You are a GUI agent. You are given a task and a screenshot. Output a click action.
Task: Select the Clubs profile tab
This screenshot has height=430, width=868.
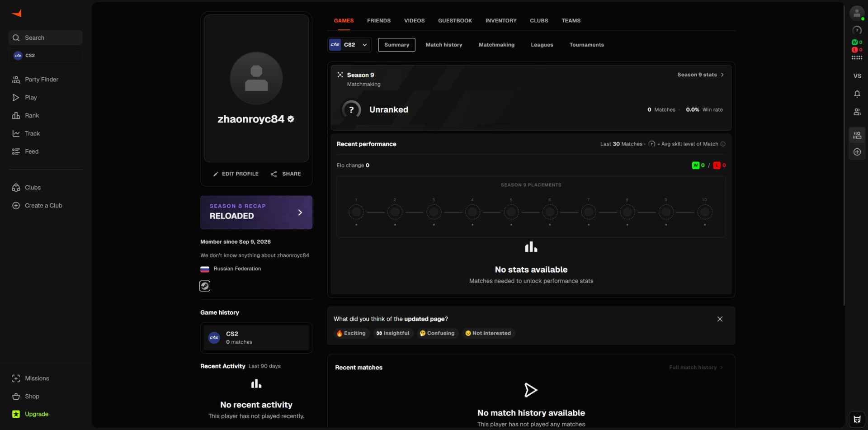pyautogui.click(x=539, y=21)
